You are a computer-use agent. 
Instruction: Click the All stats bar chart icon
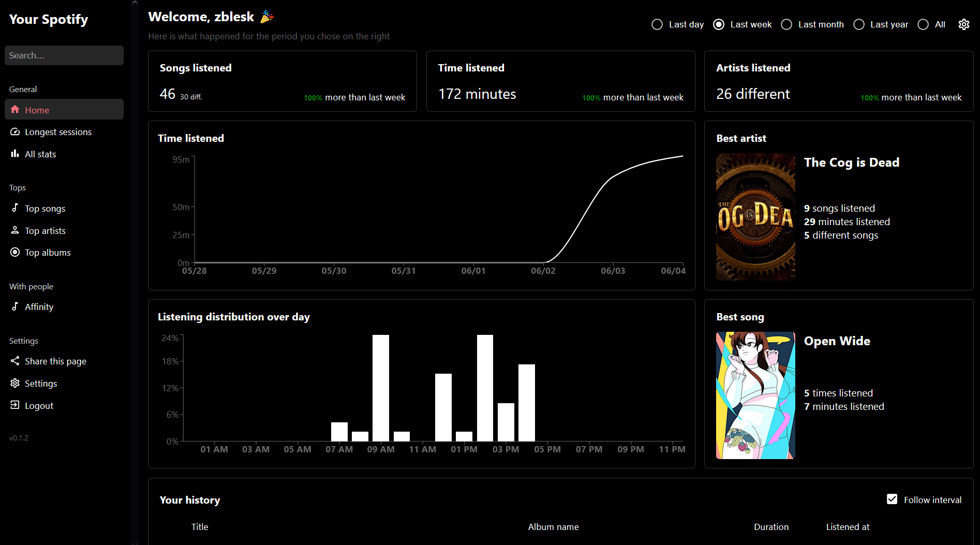[15, 154]
